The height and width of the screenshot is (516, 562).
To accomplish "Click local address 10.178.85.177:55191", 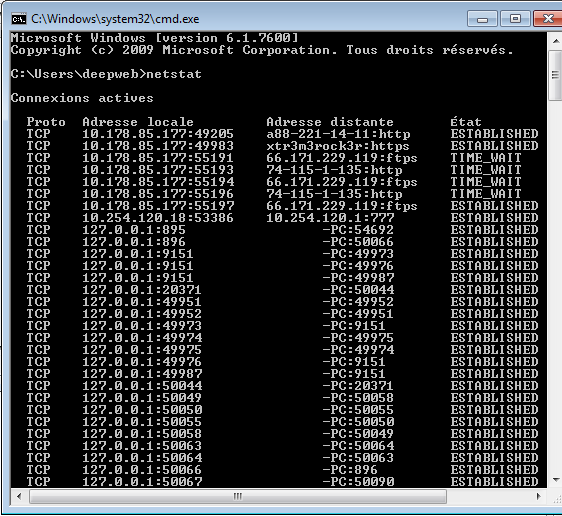I will (158, 158).
